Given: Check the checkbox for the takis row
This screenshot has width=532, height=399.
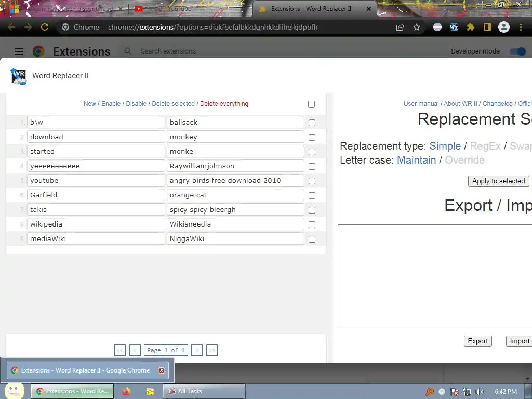Looking at the screenshot, I should tap(312, 210).
